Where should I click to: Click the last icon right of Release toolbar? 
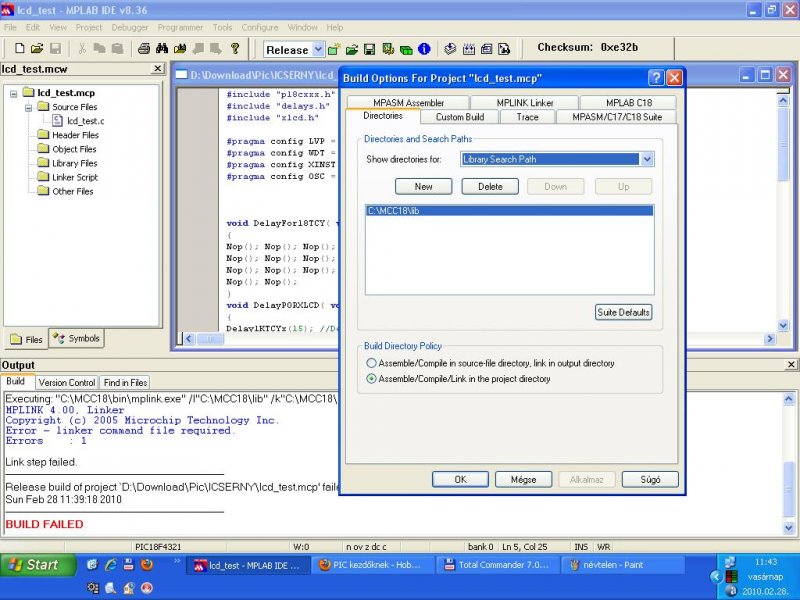[504, 49]
